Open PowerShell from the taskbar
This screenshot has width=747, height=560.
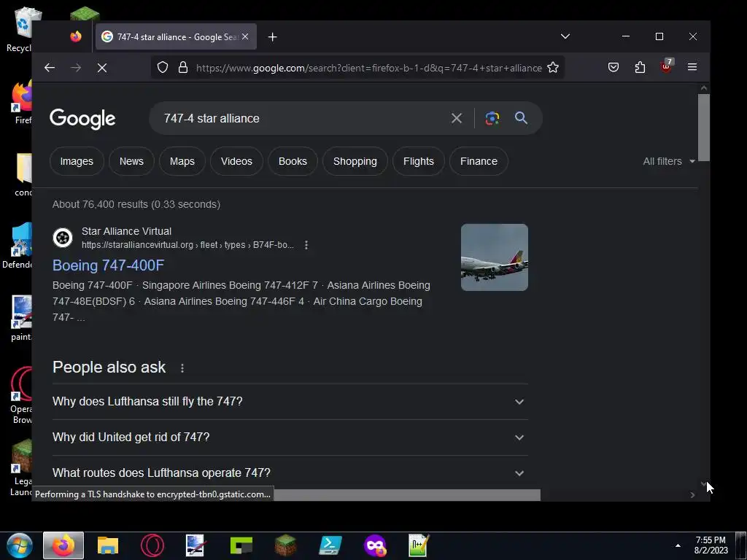pos(330,545)
